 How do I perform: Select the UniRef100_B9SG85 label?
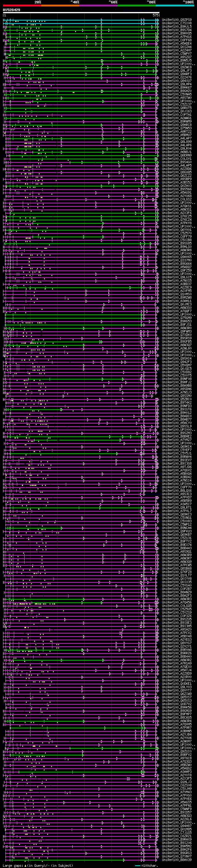click(177, 243)
